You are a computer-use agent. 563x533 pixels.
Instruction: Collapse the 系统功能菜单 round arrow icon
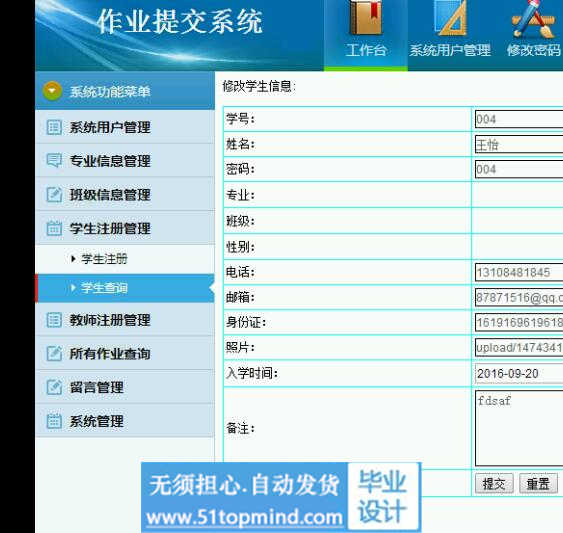coord(52,91)
